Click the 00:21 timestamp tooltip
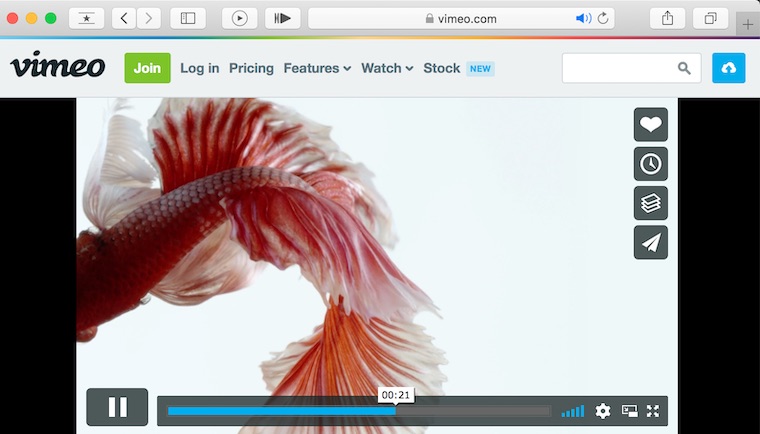Screen dimensions: 760x434 (396, 395)
